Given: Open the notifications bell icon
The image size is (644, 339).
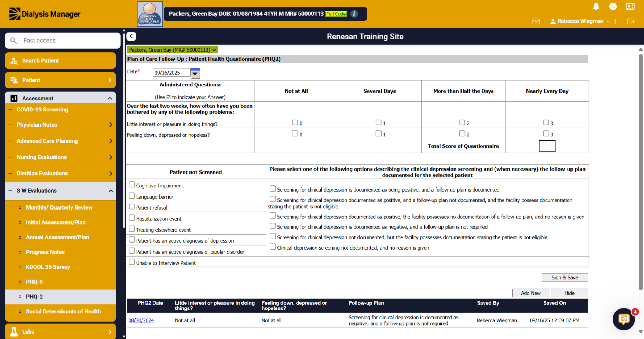Looking at the screenshot, I should [x=596, y=6].
